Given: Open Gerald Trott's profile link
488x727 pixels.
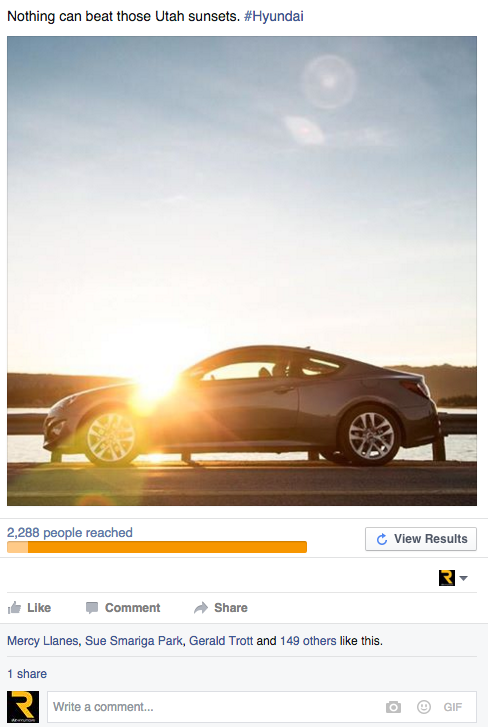Looking at the screenshot, I should pyautogui.click(x=221, y=641).
